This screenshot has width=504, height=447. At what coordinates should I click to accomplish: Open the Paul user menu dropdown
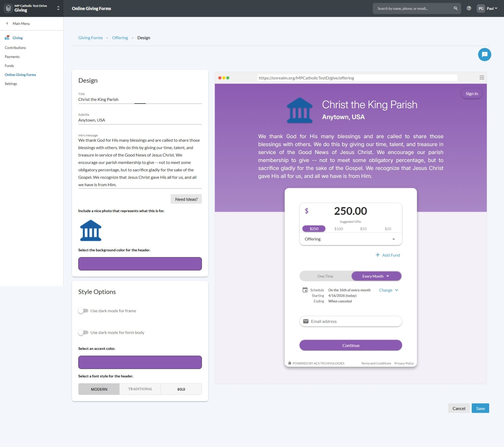[x=492, y=8]
